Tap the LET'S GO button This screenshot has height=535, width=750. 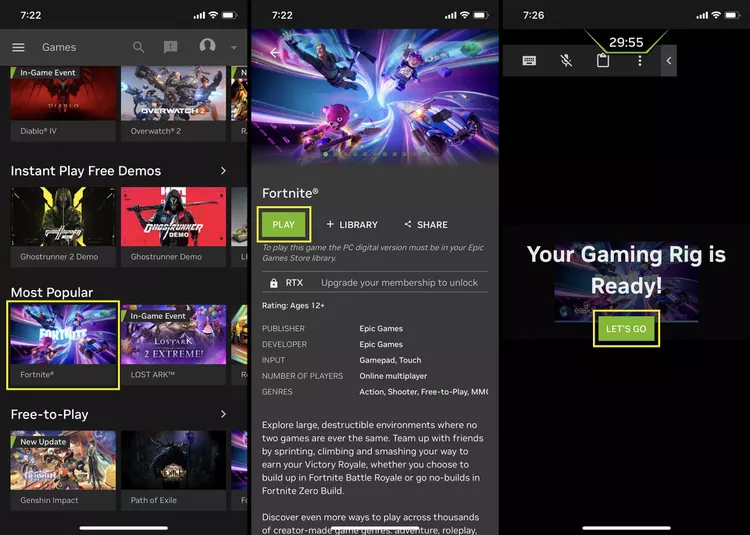(626, 328)
